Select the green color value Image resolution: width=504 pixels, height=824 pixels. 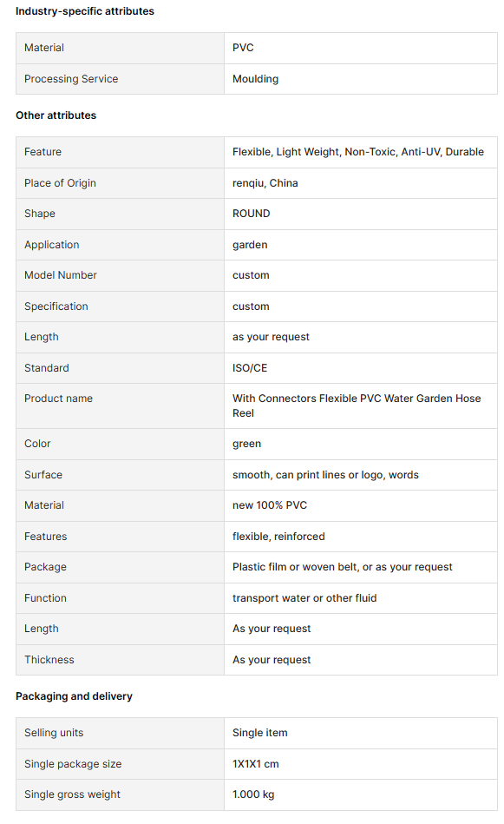[x=246, y=444]
